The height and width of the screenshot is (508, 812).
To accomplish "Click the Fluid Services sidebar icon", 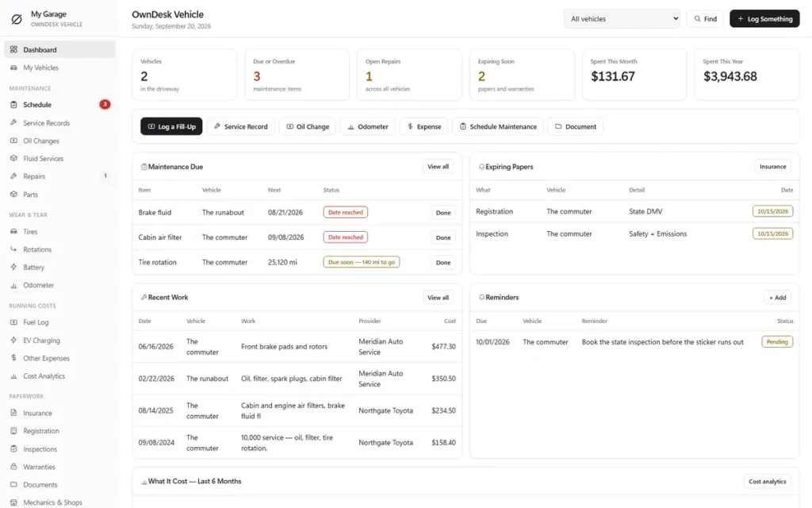I will pyautogui.click(x=13, y=158).
